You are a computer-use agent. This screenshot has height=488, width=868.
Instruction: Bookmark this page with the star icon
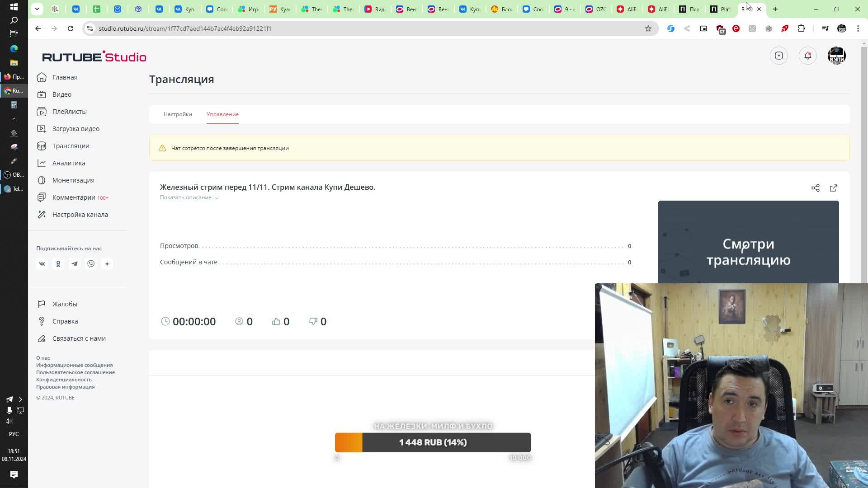click(x=648, y=28)
